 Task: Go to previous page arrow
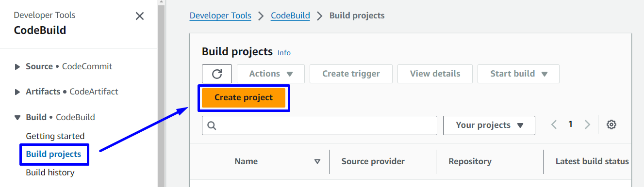point(554,125)
